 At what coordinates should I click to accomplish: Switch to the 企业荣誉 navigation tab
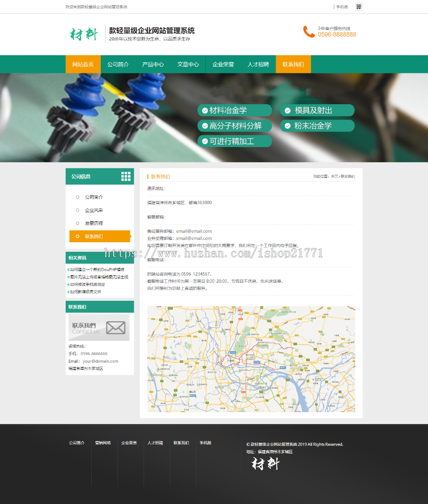(x=223, y=64)
